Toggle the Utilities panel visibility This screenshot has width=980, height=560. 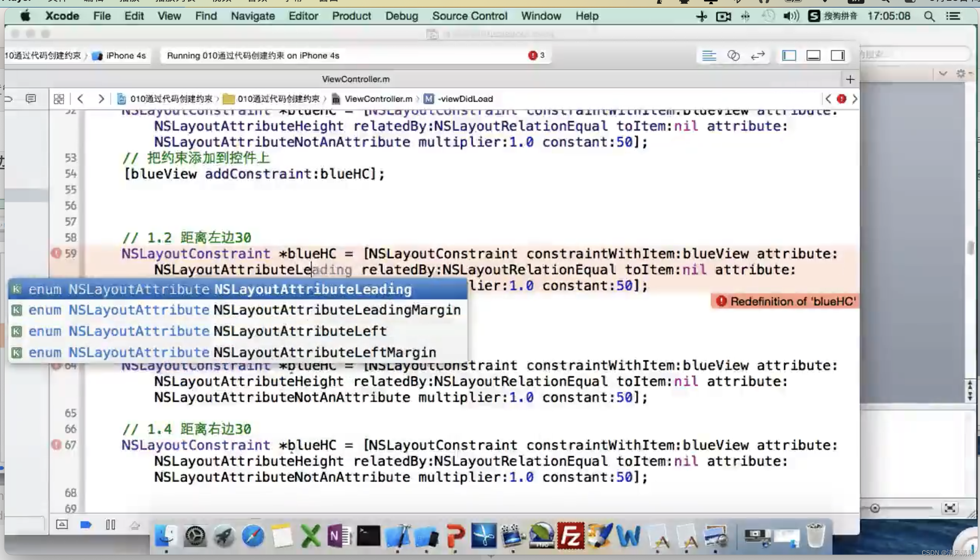(837, 56)
